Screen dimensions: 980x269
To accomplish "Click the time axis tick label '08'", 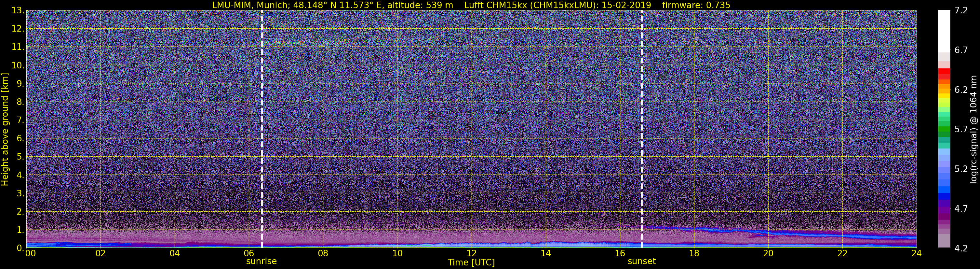I will (323, 253).
